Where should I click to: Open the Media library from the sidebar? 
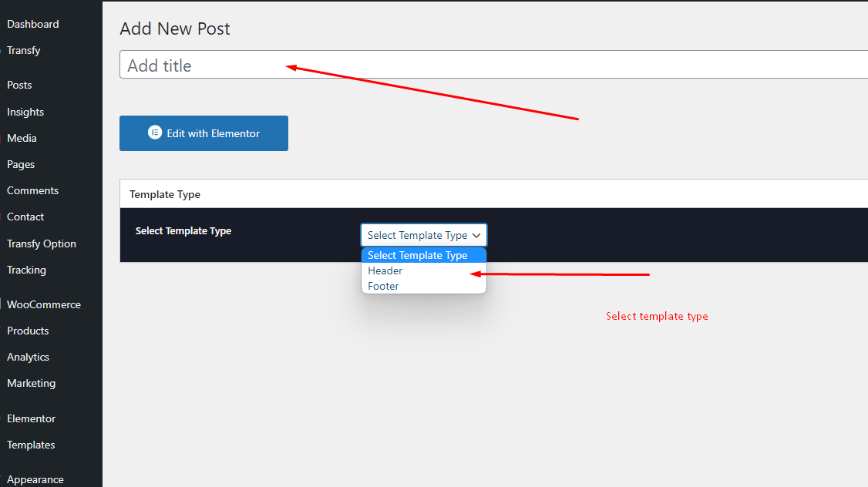[21, 138]
